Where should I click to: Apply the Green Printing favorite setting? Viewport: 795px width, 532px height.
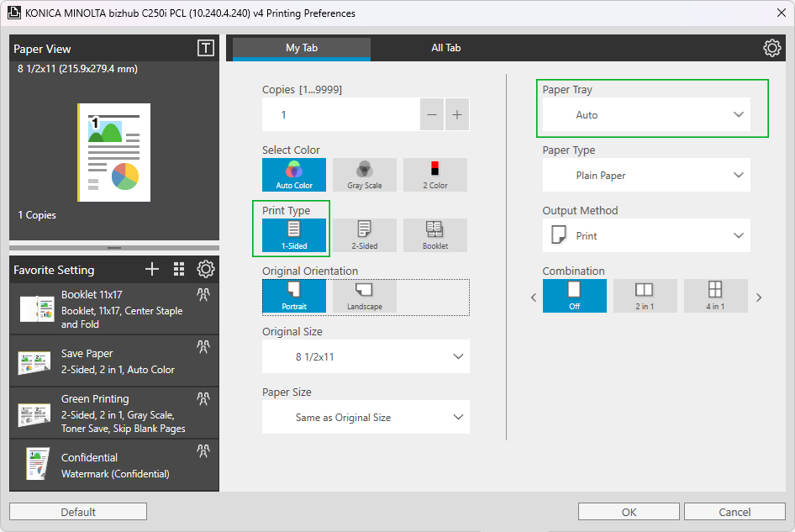pyautogui.click(x=114, y=413)
